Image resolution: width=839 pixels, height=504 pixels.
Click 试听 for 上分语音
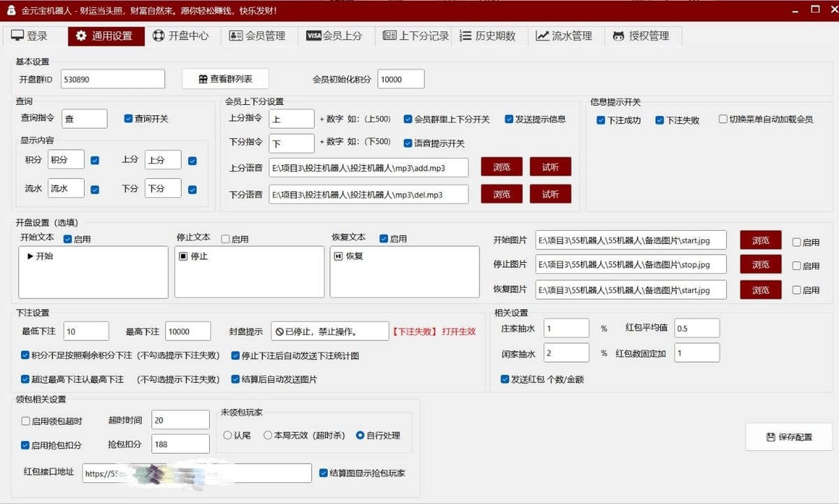point(550,166)
